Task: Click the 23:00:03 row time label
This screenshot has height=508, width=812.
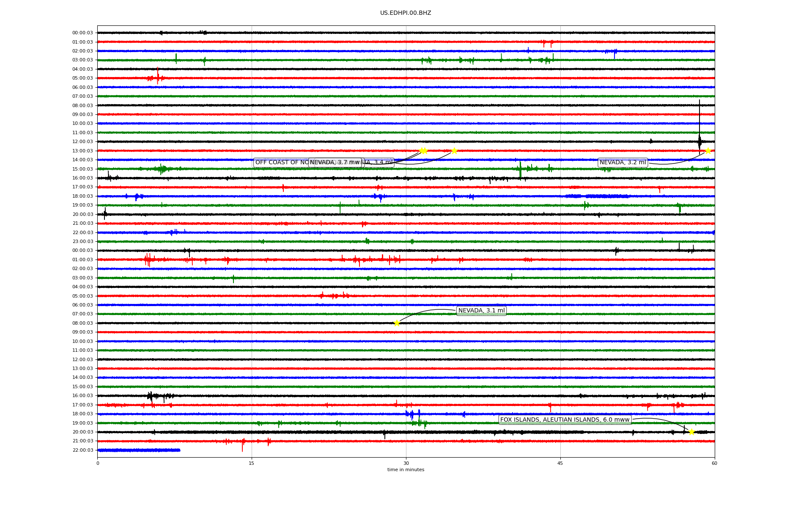Action: 82,242
